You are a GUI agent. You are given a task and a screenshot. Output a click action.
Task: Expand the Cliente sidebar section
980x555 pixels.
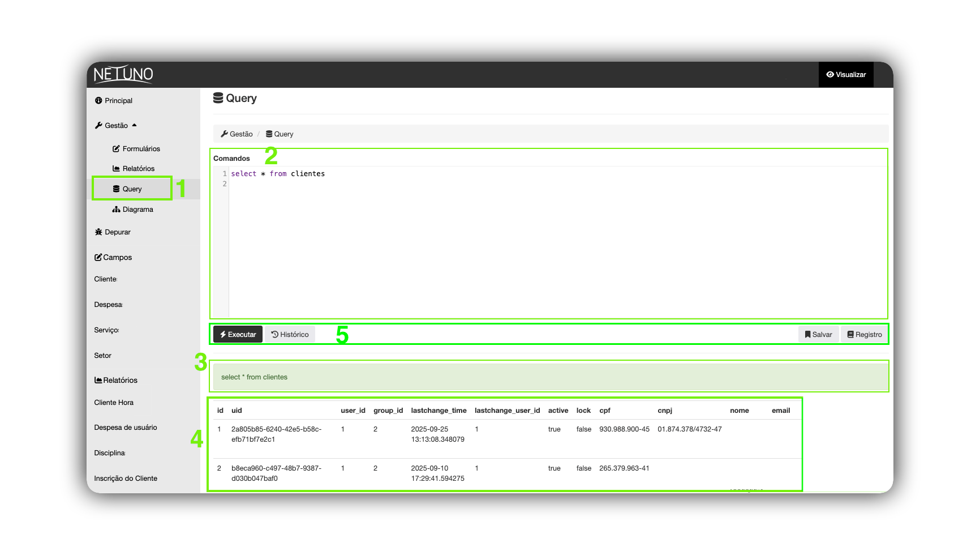point(105,279)
